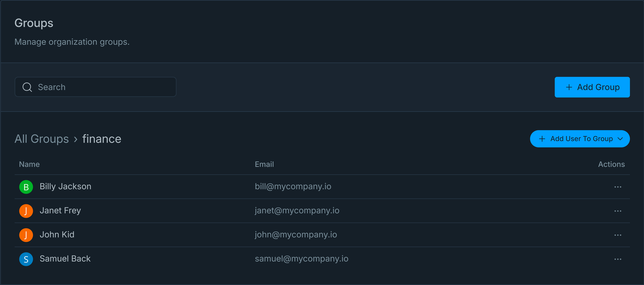
Task: Focus the Search input field
Action: [96, 87]
